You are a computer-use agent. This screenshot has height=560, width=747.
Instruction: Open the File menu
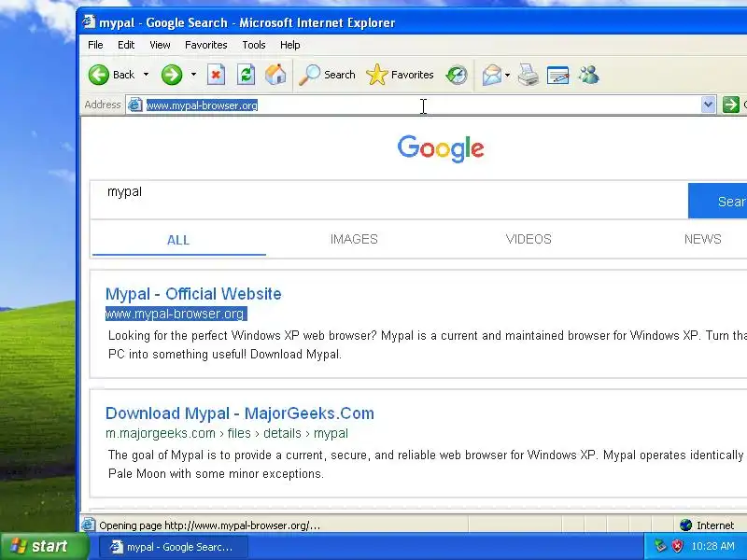(x=95, y=45)
